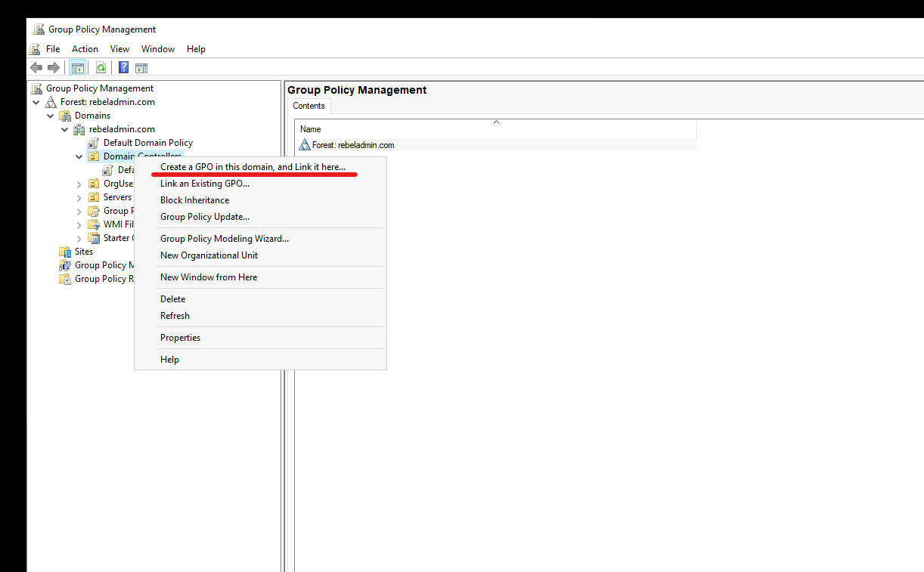
Task: Click the Group Policy Results icon in the tree
Action: [65, 279]
